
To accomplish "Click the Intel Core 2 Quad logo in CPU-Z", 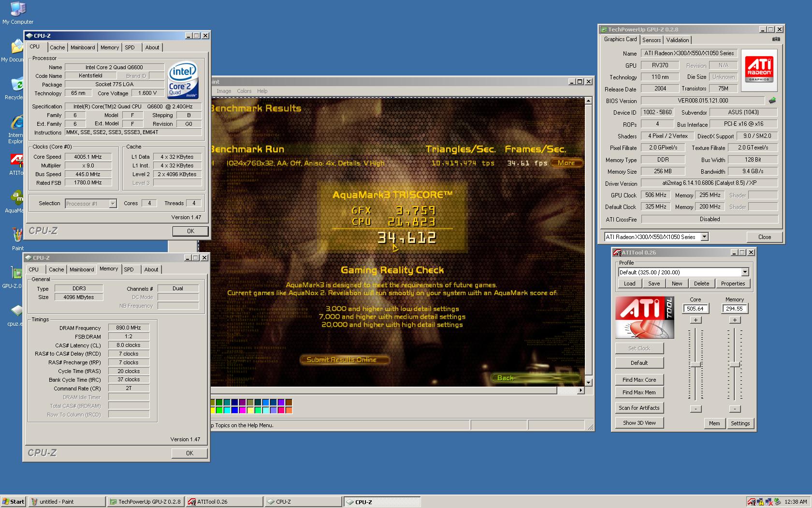I will 183,81.
